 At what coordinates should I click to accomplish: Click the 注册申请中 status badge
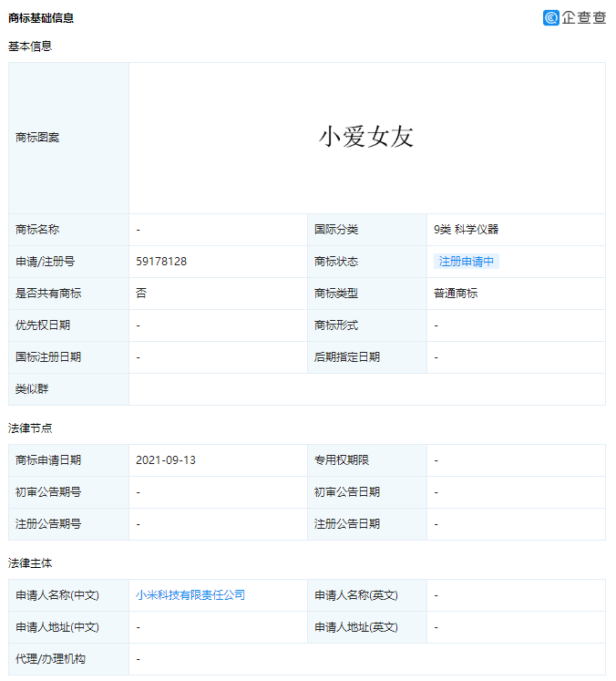coord(467,262)
